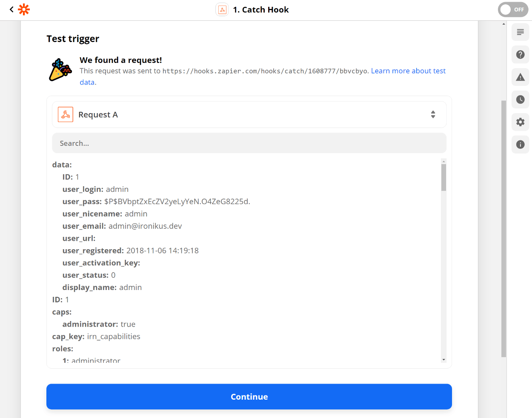Click the Search field for request data
This screenshot has width=532, height=418.
249,143
